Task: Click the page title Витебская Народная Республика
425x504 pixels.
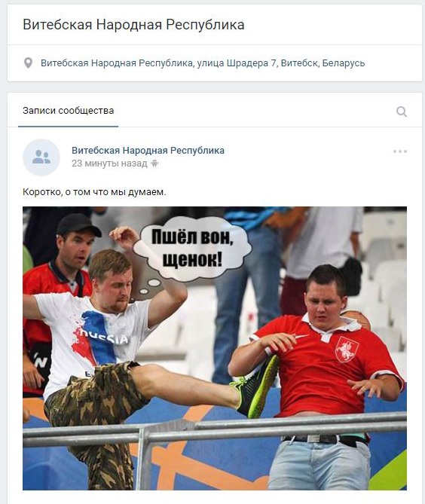Action: [133, 24]
